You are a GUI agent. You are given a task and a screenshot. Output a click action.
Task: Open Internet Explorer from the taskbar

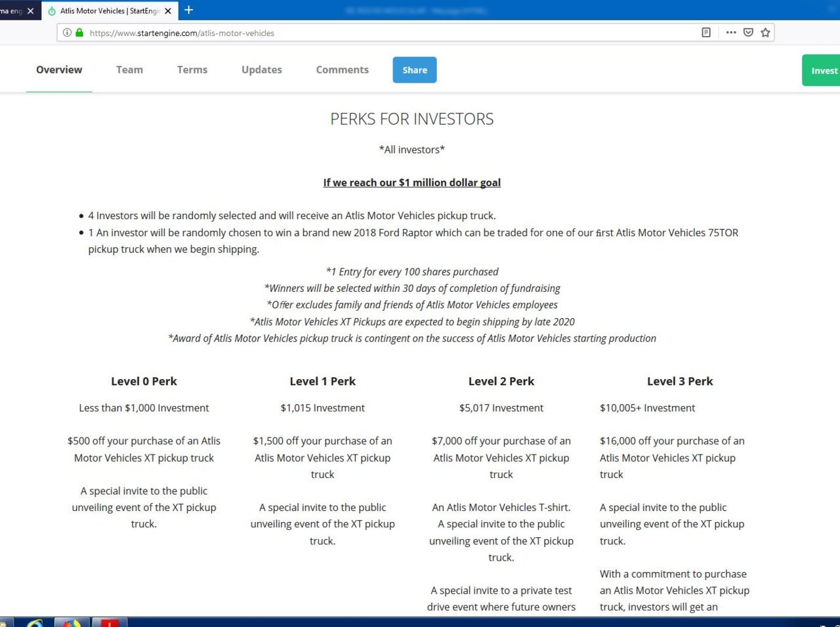click(35, 622)
